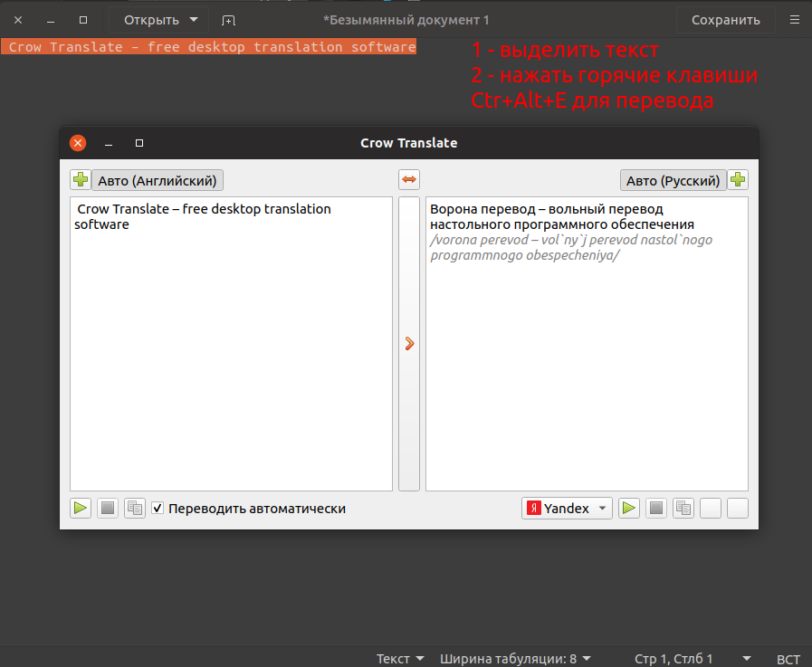
Task: Copy translation to clipboard
Action: [x=683, y=508]
